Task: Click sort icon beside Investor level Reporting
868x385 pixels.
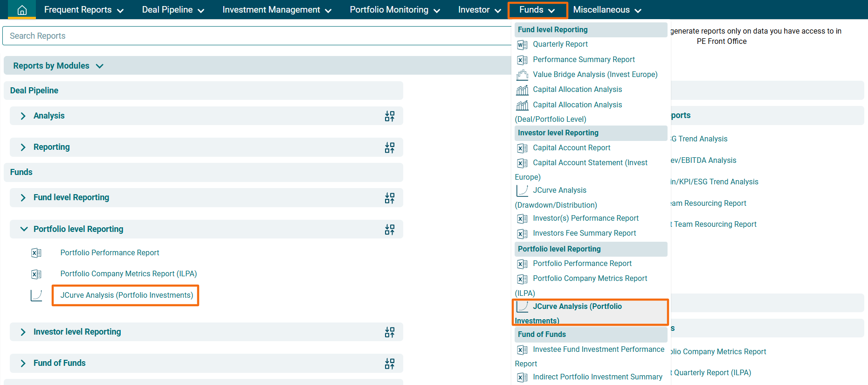Action: pyautogui.click(x=389, y=332)
